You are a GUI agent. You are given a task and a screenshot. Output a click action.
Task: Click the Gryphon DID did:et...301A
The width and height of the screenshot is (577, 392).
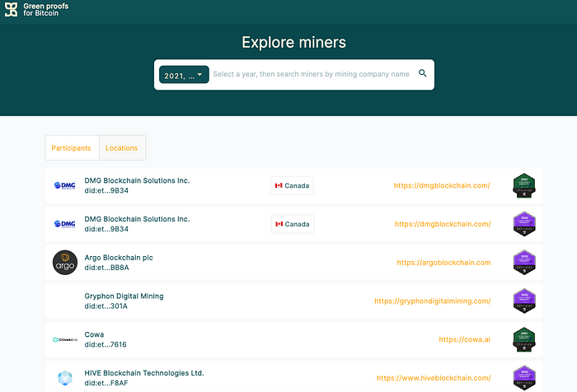tap(106, 306)
